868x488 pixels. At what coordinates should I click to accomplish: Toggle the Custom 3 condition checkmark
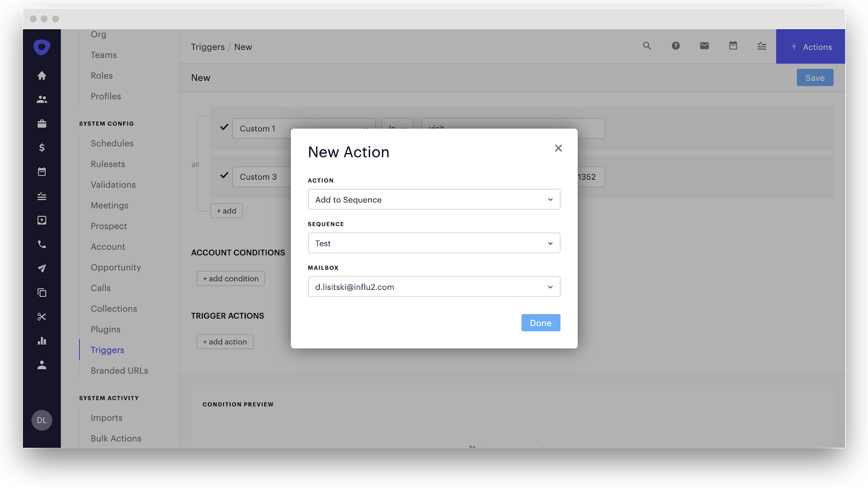(224, 176)
